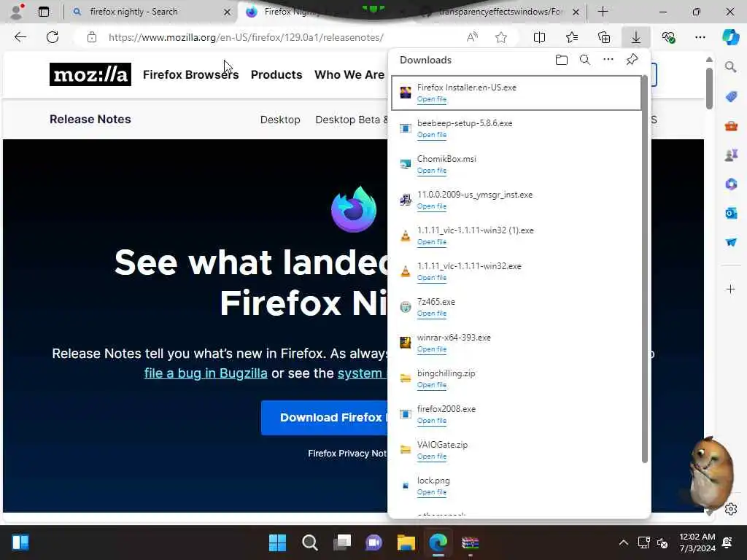Select VAIOGate.zip download entry
This screenshot has width=747, height=560.
pyautogui.click(x=516, y=450)
